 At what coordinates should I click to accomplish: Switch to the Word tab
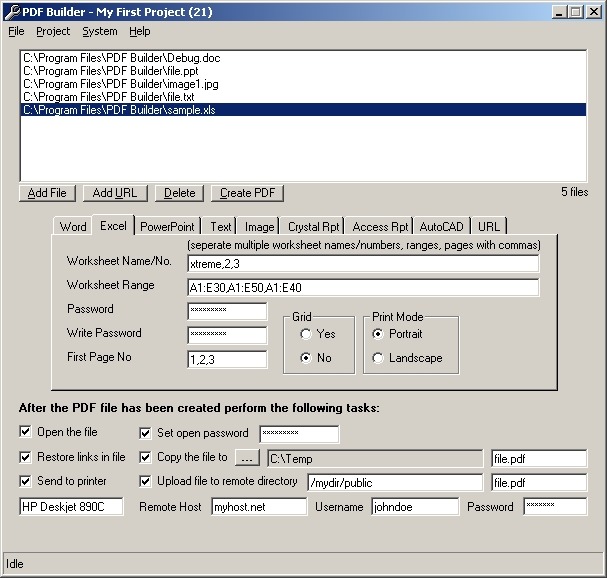(73, 226)
